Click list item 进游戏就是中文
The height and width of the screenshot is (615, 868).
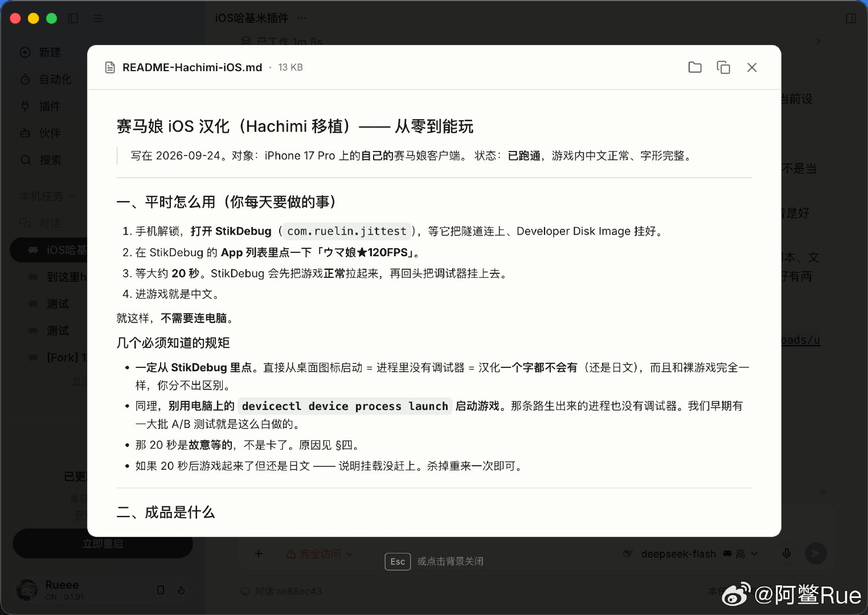tap(177, 294)
